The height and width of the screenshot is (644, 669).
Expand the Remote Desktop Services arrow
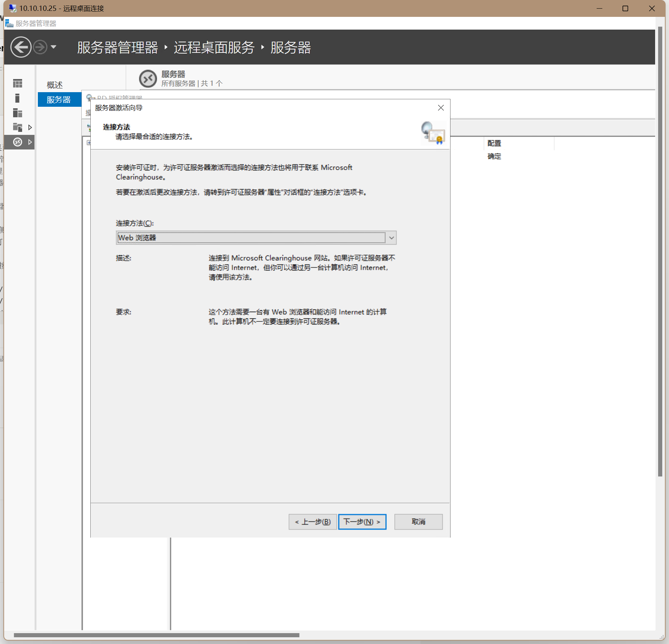(30, 142)
